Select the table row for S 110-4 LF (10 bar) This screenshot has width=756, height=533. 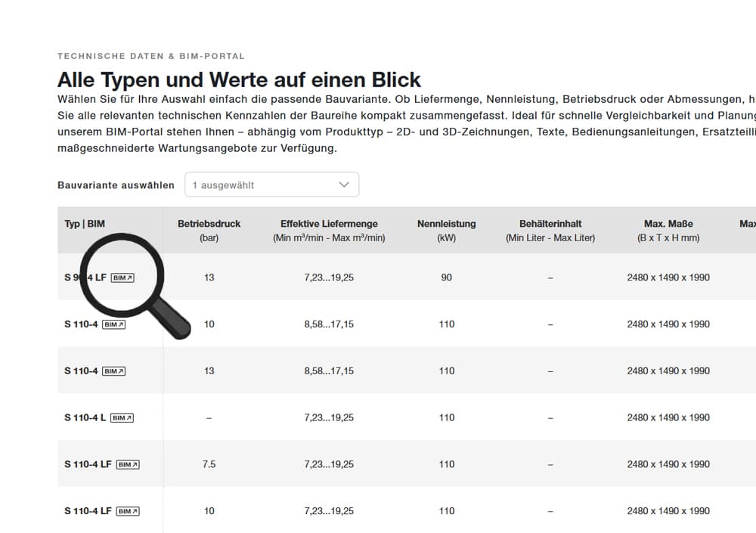[x=378, y=510]
